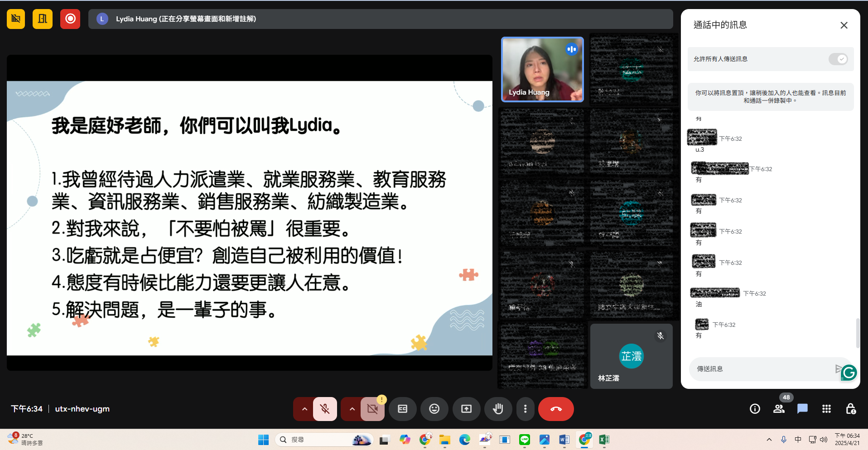
Task: Toggle 允許所有人傳送訊息 switch off
Action: [x=838, y=59]
